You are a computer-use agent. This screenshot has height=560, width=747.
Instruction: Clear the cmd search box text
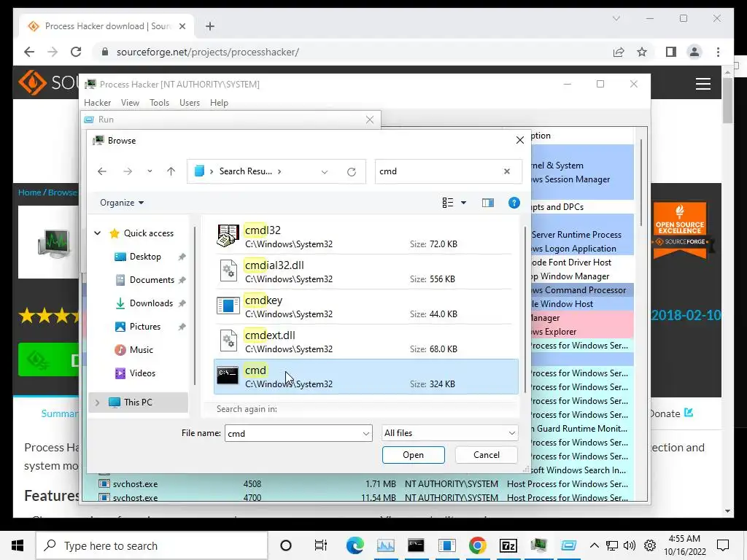(507, 171)
